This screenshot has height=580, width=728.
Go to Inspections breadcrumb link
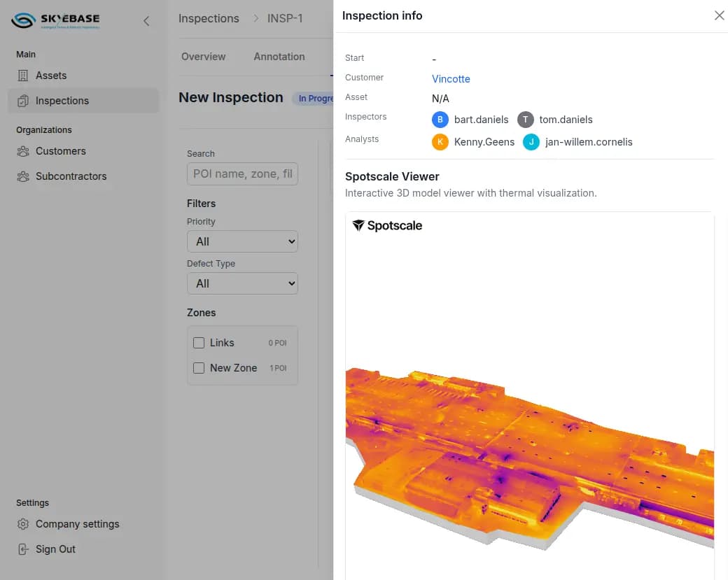coord(209,18)
